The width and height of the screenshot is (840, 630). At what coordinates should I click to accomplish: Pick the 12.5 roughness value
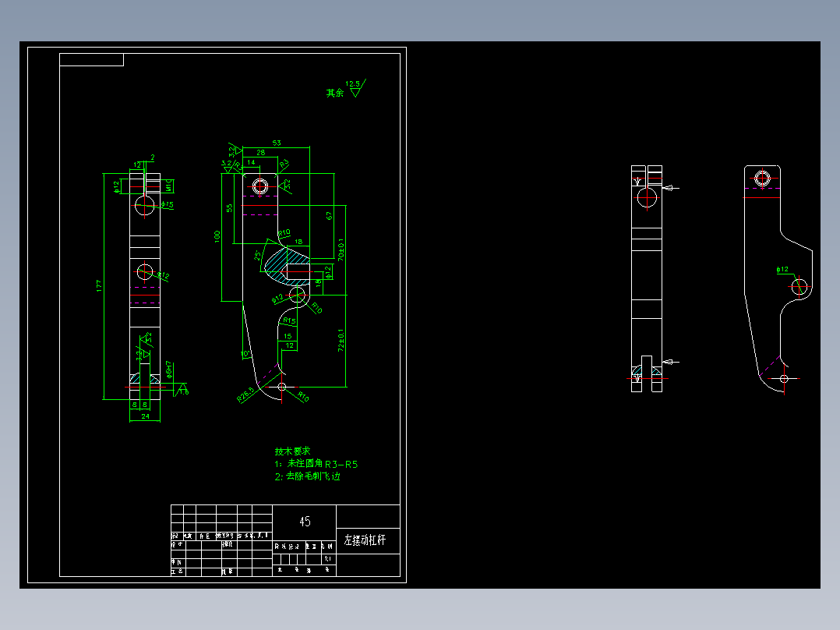coord(352,83)
